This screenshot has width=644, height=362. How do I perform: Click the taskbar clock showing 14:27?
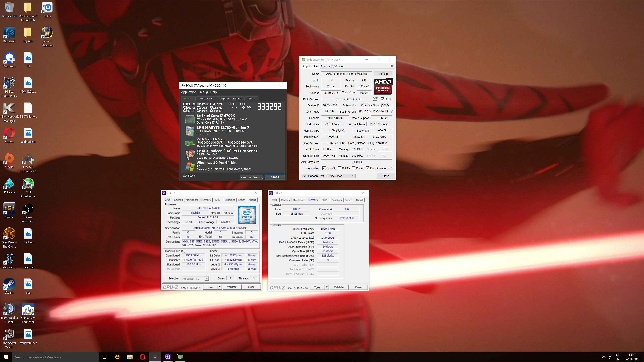pyautogui.click(x=632, y=357)
